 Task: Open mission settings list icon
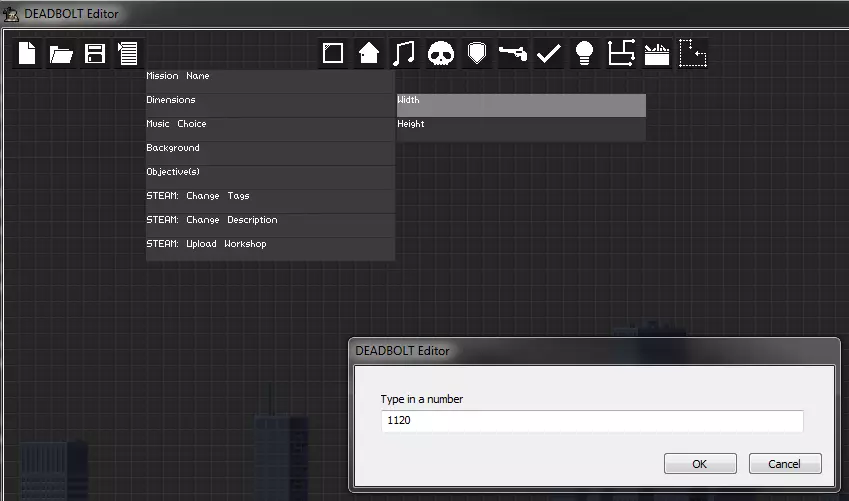[x=128, y=54]
